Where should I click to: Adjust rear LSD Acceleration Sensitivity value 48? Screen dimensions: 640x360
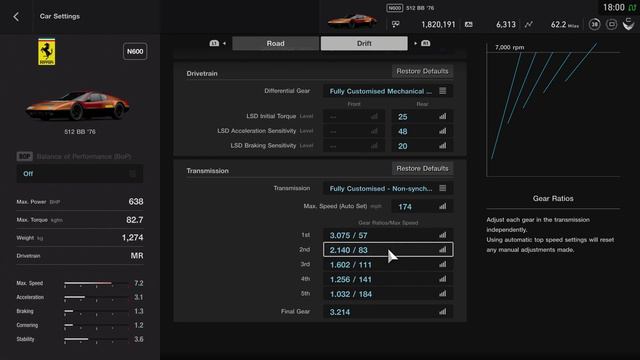click(x=422, y=131)
